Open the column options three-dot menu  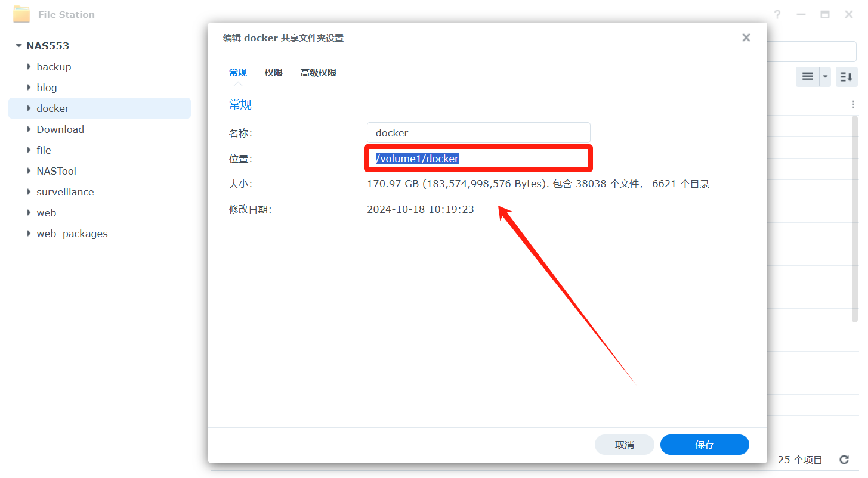pyautogui.click(x=853, y=104)
